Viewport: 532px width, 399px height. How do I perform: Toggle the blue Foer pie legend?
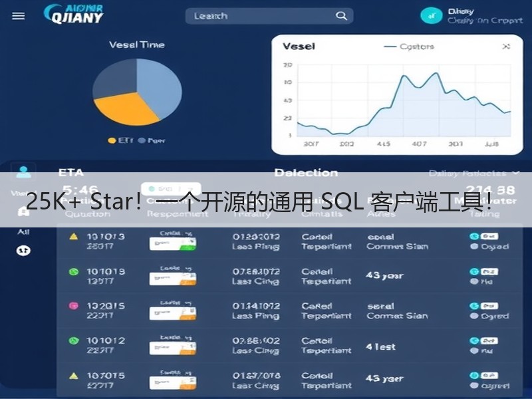coord(152,140)
